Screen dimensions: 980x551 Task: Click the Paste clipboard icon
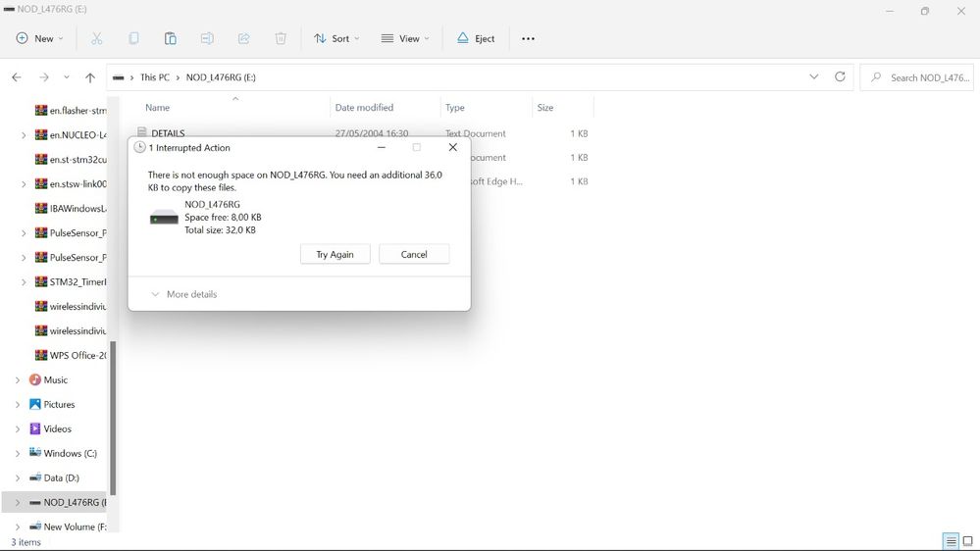pyautogui.click(x=170, y=39)
